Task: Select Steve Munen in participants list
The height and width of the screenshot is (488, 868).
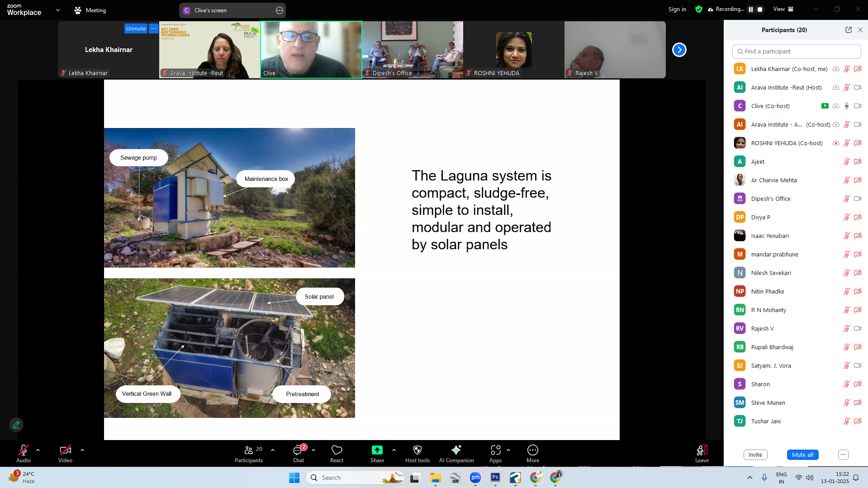Action: coord(796,403)
